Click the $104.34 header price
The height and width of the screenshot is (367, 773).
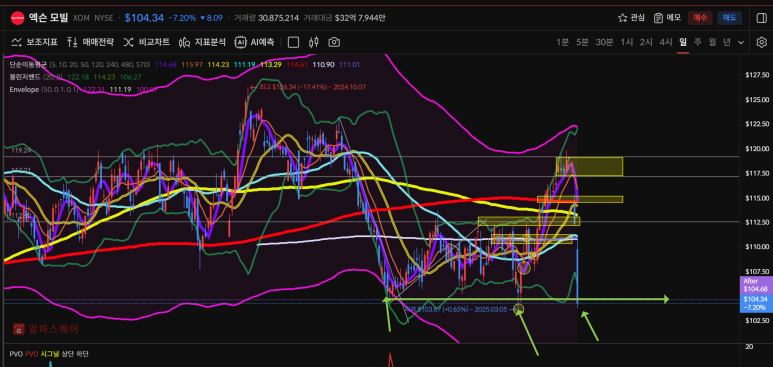[144, 18]
